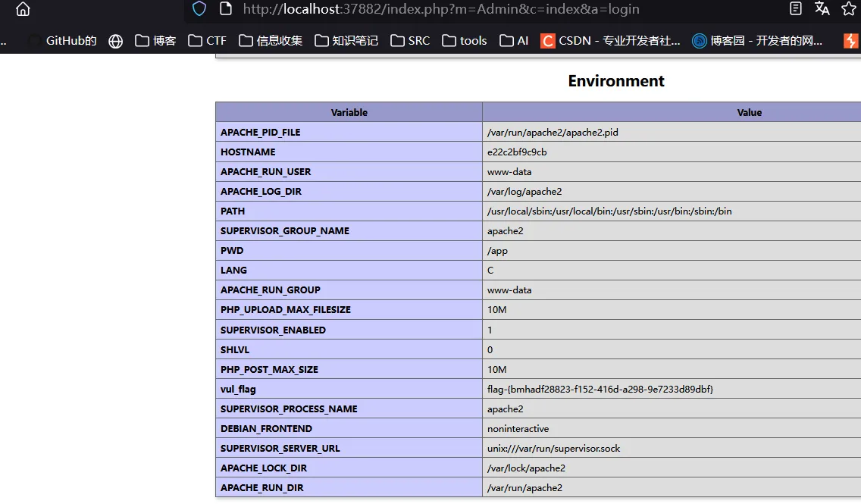This screenshot has height=504, width=861.
Task: Select APACHE_RUN_GROUP variable name
Action: pos(270,290)
